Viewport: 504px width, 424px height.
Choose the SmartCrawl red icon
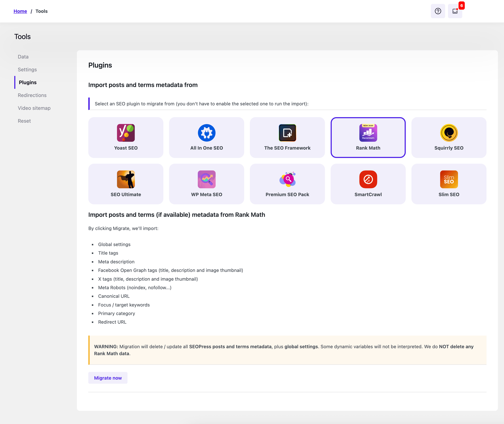pyautogui.click(x=368, y=179)
